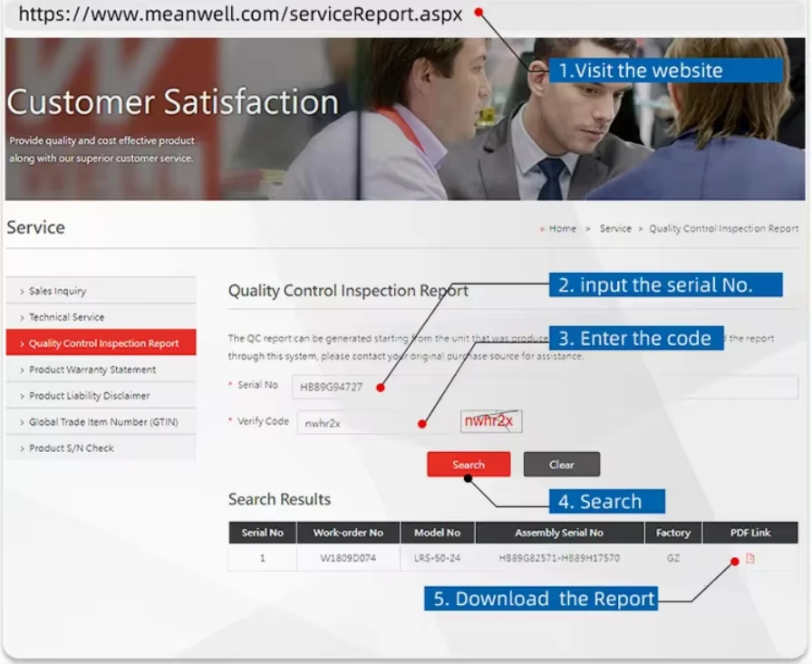The height and width of the screenshot is (664, 812).
Task: Refresh the nwhr2x captcha image
Action: coord(491,420)
